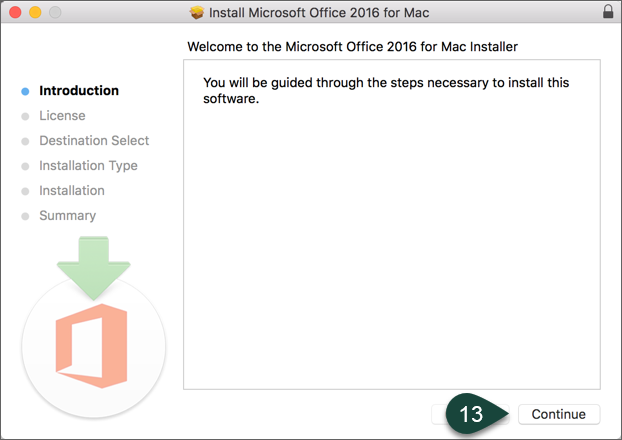Click the package box icon beside the window title
Viewport: 622px width, 440px height.
point(196,13)
